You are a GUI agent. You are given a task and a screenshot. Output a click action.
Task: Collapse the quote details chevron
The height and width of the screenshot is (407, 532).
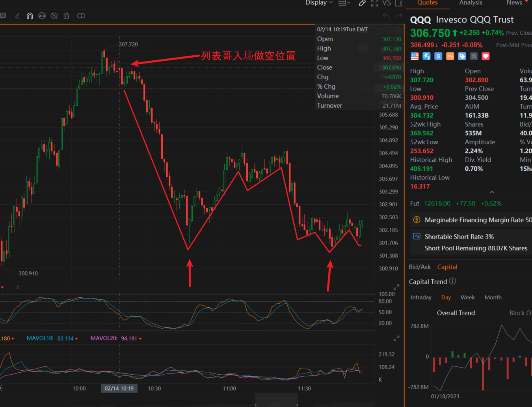pos(492,192)
